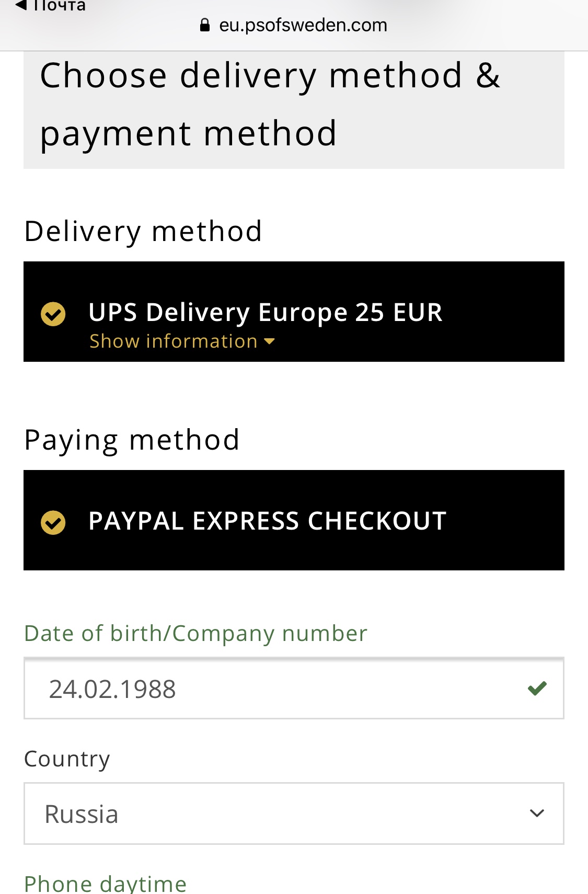This screenshot has height=894, width=588.
Task: Tap the eu.psofsweden.com address bar URL
Action: [x=303, y=25]
